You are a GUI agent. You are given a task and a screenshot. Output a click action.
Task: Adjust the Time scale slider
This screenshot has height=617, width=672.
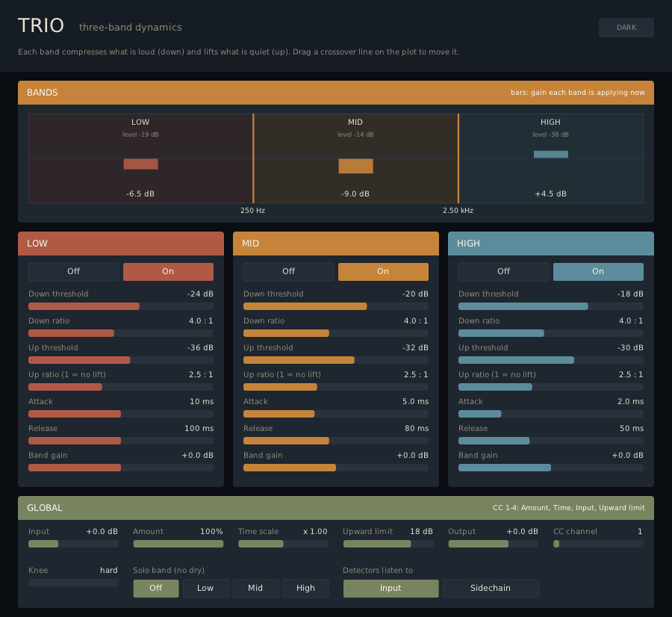pyautogui.click(x=283, y=544)
